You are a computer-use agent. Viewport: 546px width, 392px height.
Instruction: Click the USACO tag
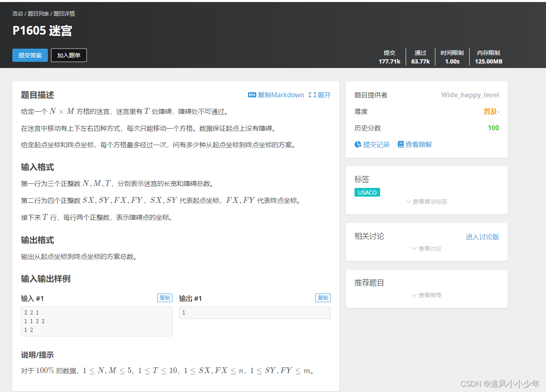click(x=367, y=192)
